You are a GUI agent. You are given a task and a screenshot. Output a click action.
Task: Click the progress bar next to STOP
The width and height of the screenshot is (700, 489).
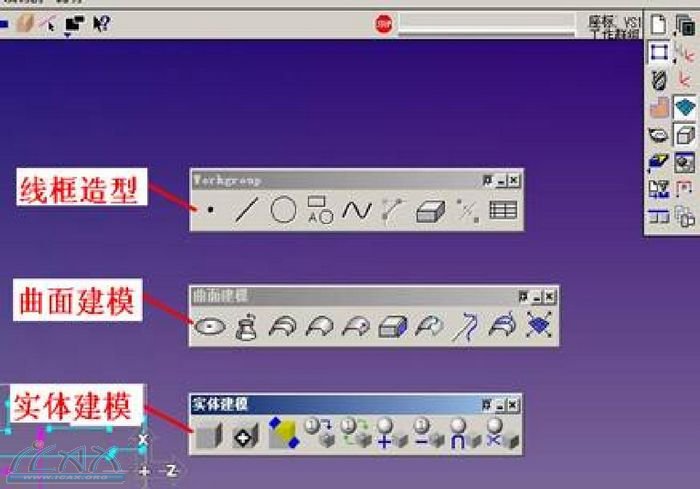[487, 24]
